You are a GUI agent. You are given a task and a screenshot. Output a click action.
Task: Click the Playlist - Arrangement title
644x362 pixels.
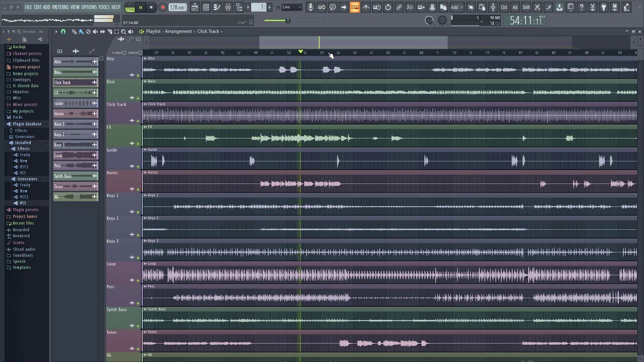169,32
